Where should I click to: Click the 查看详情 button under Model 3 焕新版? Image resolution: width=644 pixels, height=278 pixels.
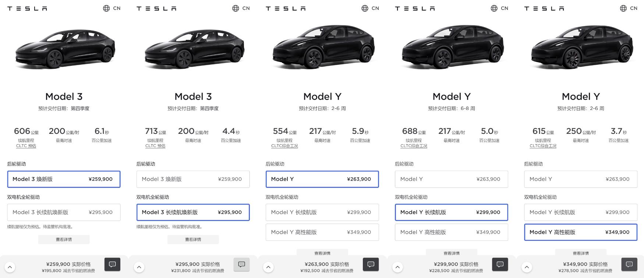(x=64, y=239)
